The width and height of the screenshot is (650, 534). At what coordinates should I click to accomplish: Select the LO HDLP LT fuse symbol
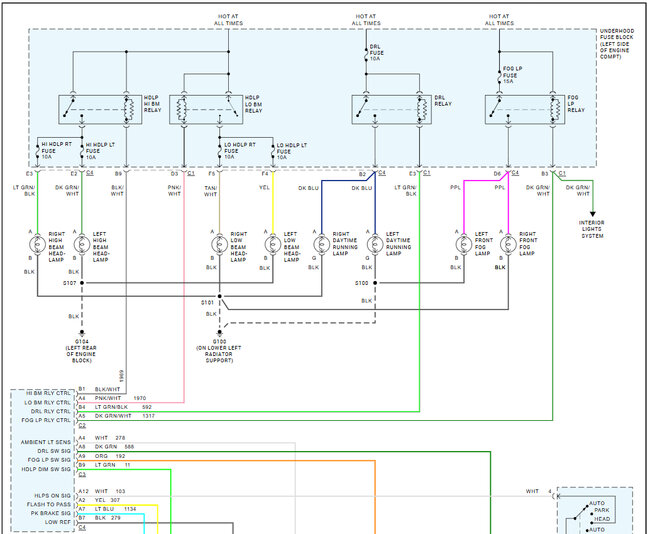[x=273, y=151]
